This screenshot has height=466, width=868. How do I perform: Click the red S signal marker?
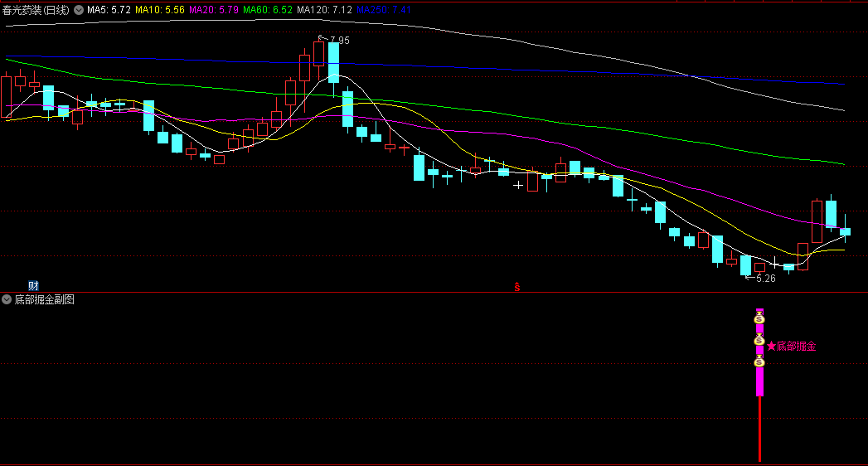517,287
